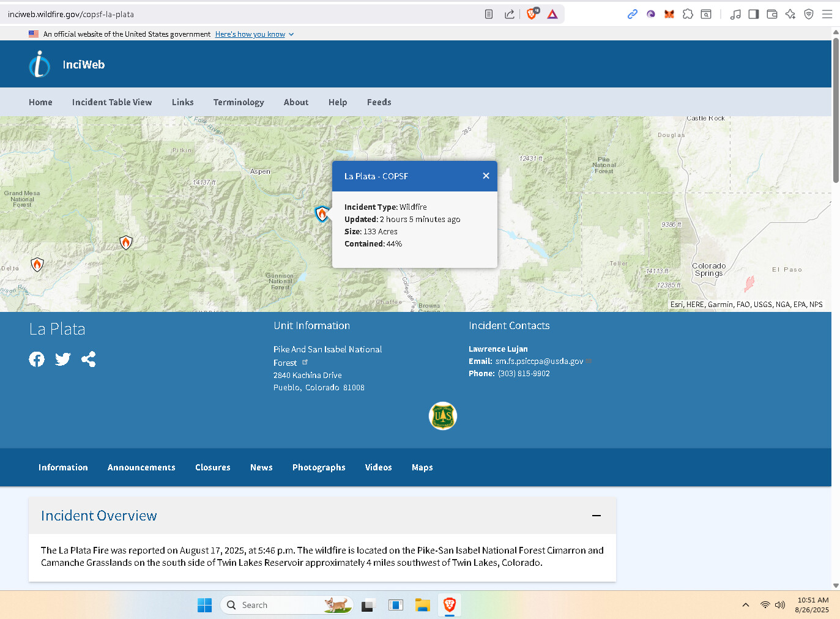Switch to the Videos tab
This screenshot has height=619, width=840.
378,467
